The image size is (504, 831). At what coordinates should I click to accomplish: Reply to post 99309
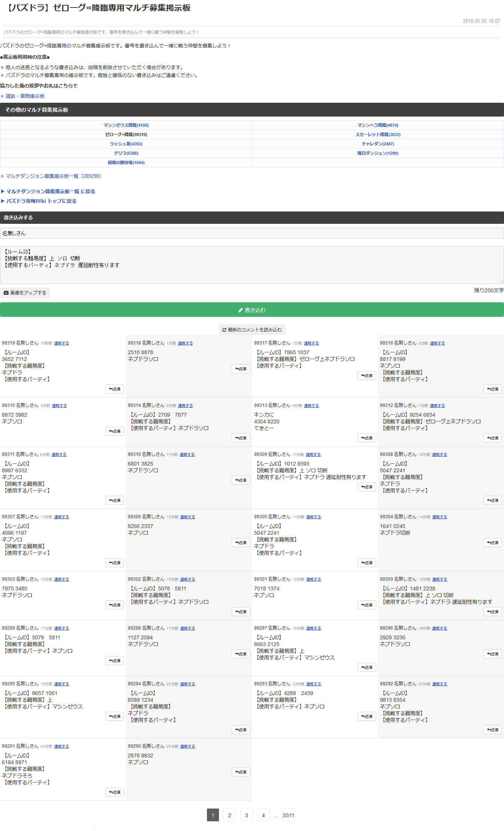pos(367,487)
